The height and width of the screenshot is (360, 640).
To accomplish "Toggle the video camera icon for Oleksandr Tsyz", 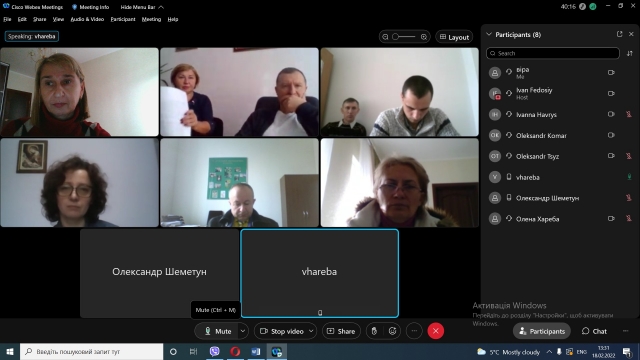I will coord(611,156).
